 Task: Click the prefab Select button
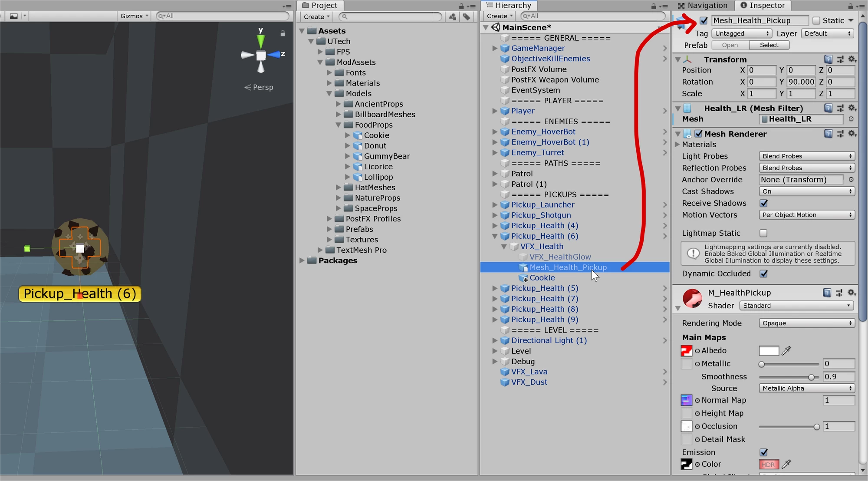tap(769, 45)
